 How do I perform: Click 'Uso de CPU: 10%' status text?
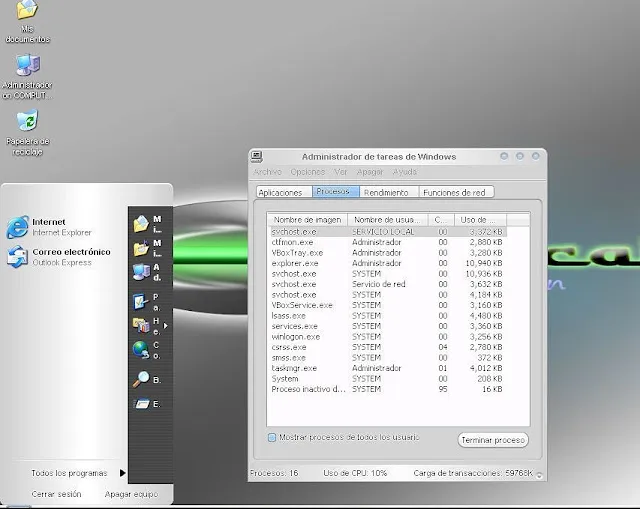coord(355,473)
